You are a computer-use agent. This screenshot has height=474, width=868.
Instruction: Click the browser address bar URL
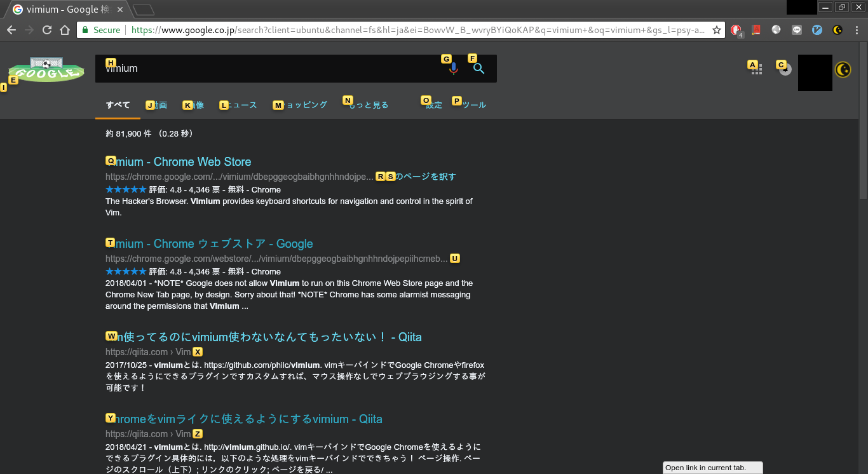pyautogui.click(x=417, y=30)
